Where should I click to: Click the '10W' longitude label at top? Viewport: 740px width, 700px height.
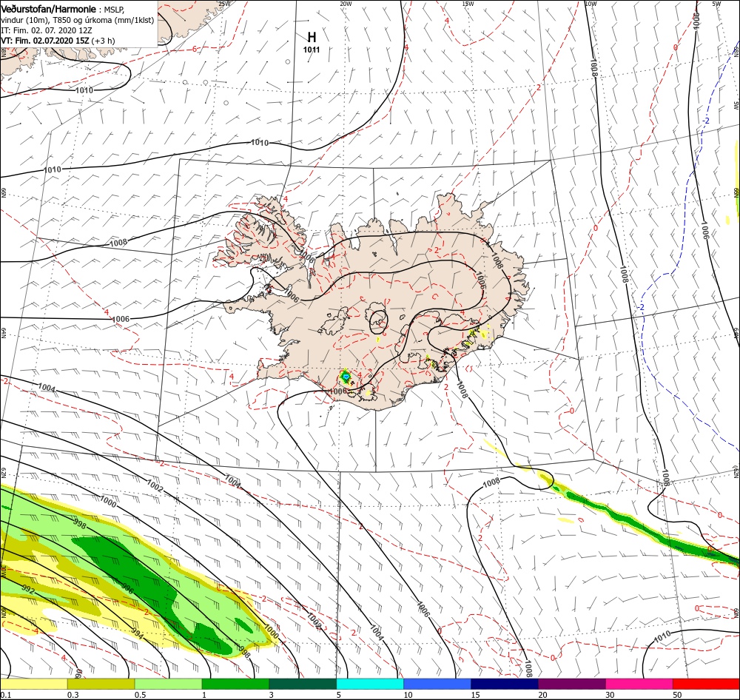(591, 4)
